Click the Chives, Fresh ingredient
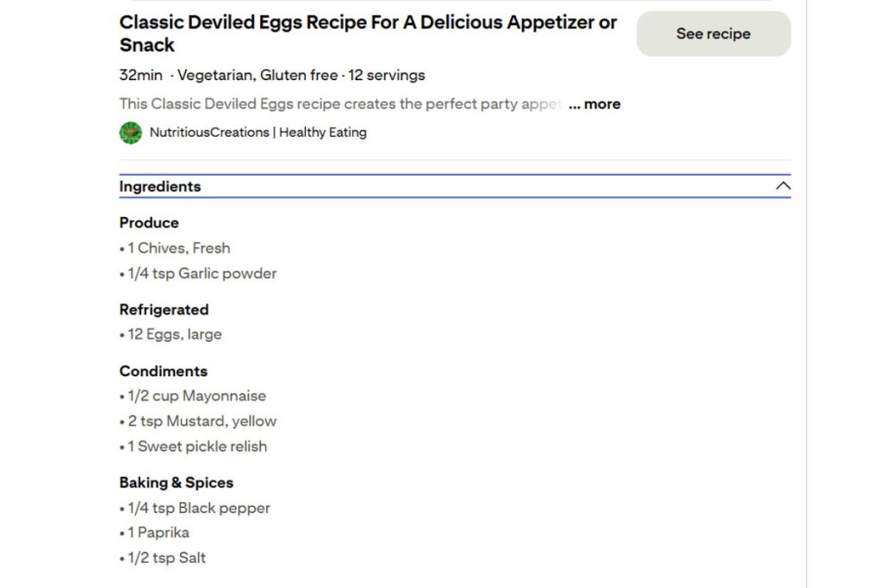The height and width of the screenshot is (588, 882). click(178, 248)
